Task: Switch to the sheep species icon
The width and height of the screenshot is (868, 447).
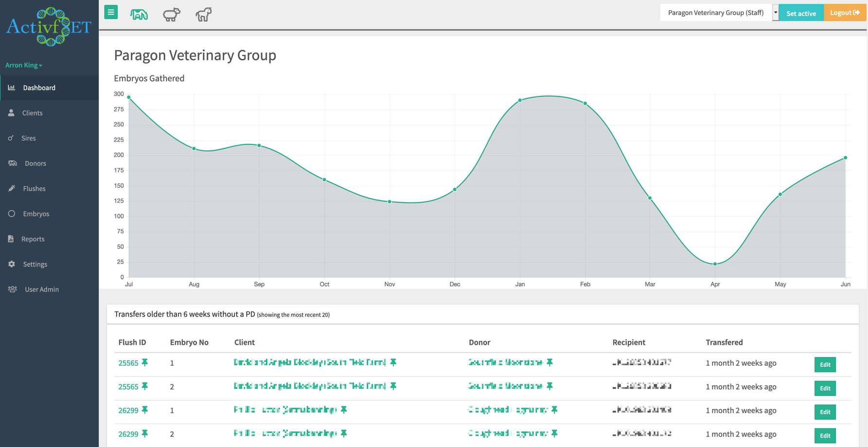Action: coord(171,14)
